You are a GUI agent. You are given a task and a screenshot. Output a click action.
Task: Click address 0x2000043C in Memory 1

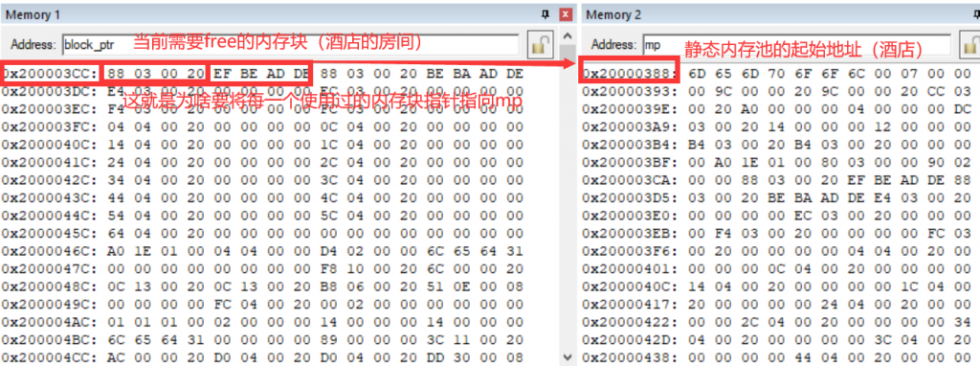pos(50,197)
